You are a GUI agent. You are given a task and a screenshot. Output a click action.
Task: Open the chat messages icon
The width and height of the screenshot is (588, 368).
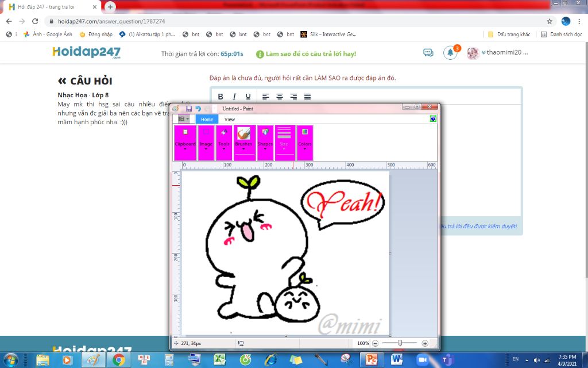tap(428, 52)
